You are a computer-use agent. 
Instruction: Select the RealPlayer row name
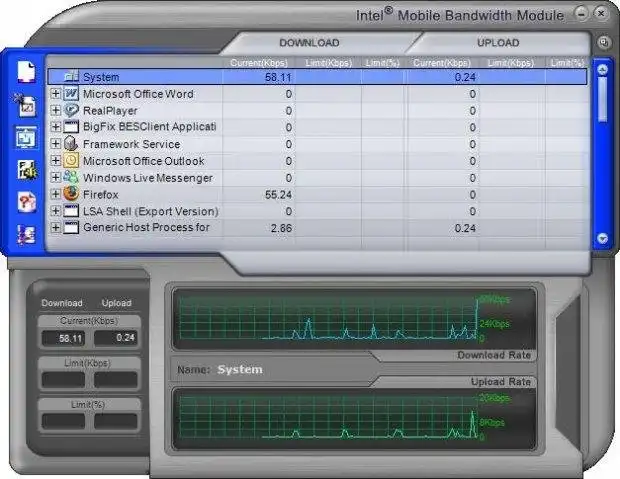110,111
